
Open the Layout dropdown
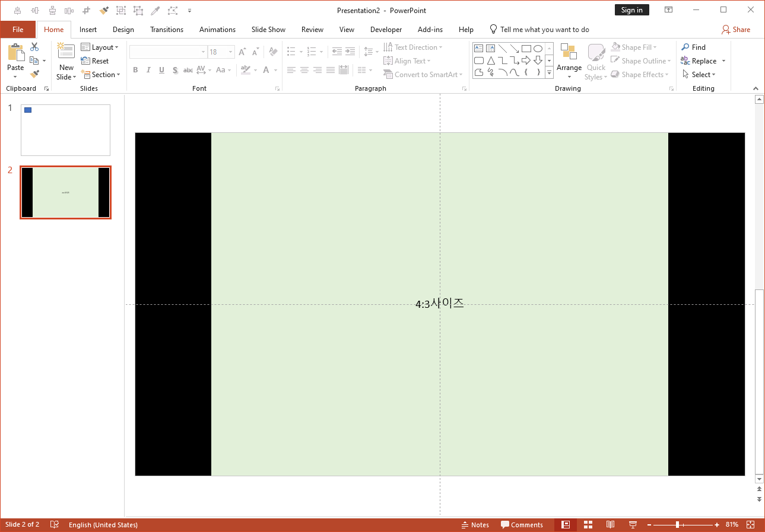click(100, 47)
